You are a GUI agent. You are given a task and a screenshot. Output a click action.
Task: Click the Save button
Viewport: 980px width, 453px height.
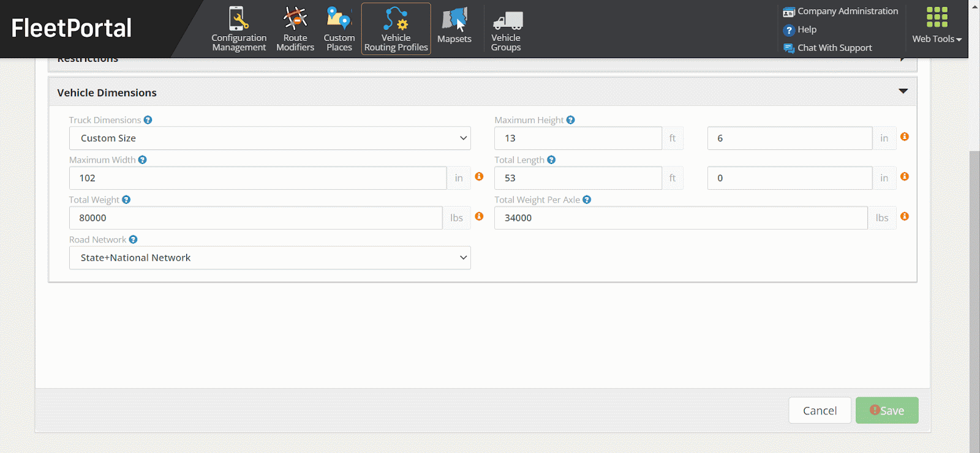tap(887, 410)
